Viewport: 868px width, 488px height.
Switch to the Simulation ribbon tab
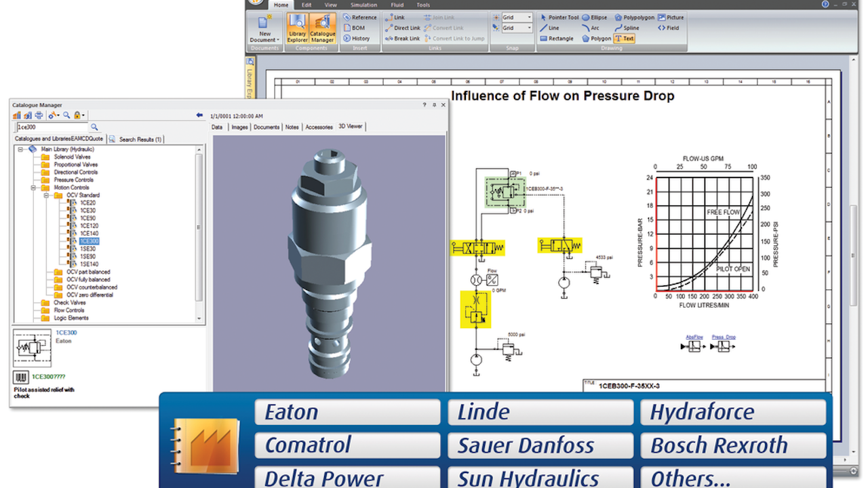click(363, 5)
